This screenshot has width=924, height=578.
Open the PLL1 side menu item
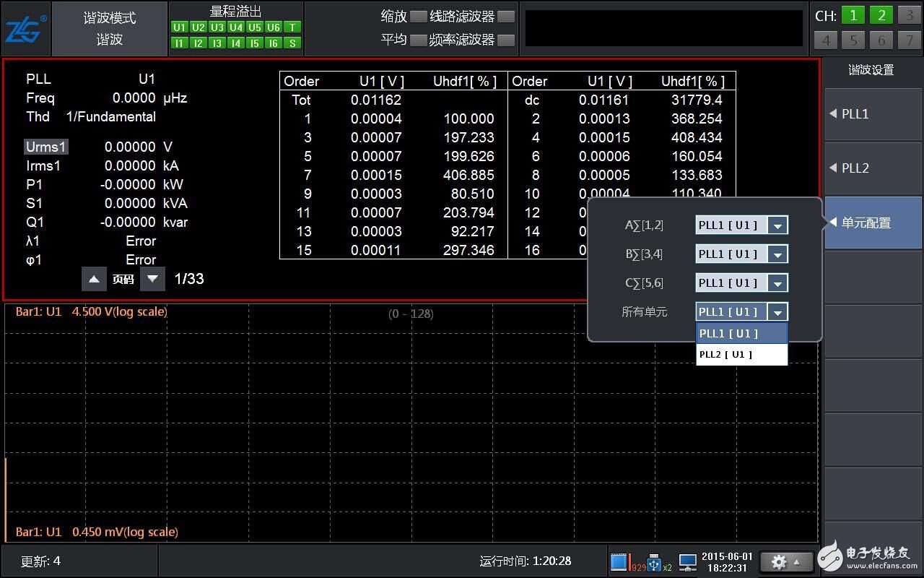tap(873, 114)
